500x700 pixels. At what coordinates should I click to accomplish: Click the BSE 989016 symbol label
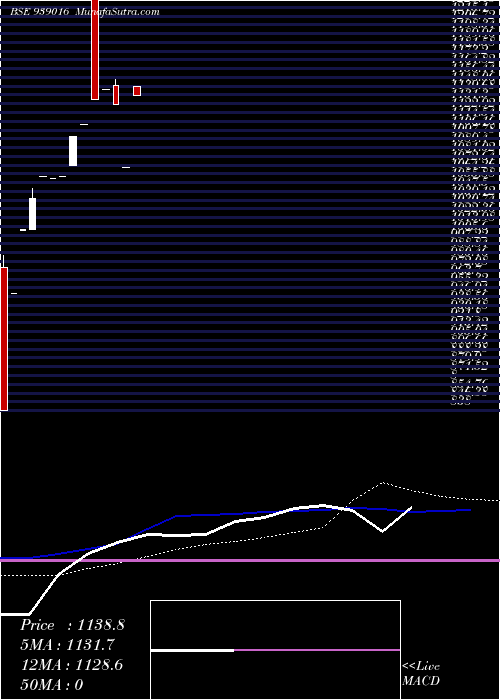[40, 12]
